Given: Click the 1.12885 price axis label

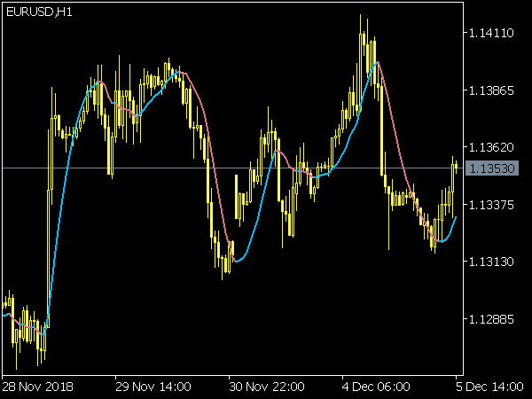Looking at the screenshot, I should point(491,319).
